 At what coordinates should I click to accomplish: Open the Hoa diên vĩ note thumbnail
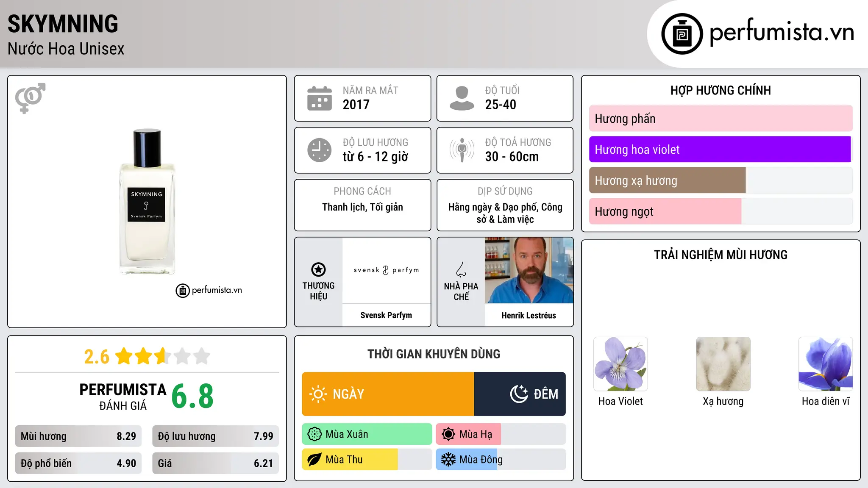point(826,364)
